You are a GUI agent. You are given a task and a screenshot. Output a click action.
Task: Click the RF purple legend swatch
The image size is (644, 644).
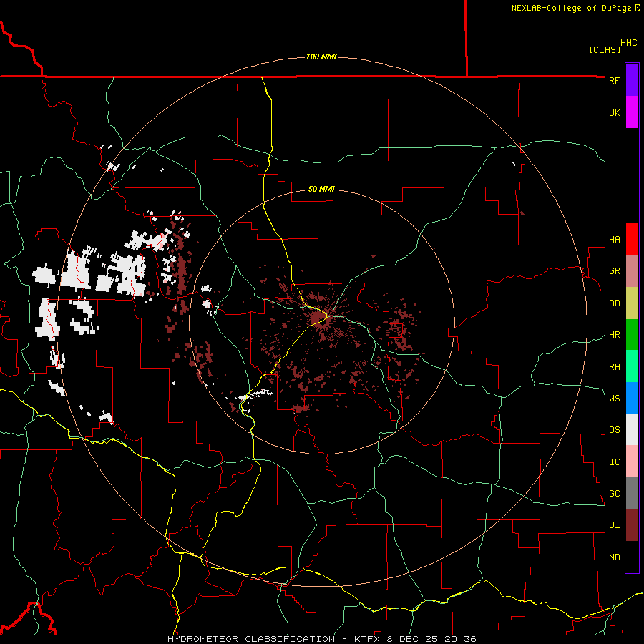click(632, 80)
